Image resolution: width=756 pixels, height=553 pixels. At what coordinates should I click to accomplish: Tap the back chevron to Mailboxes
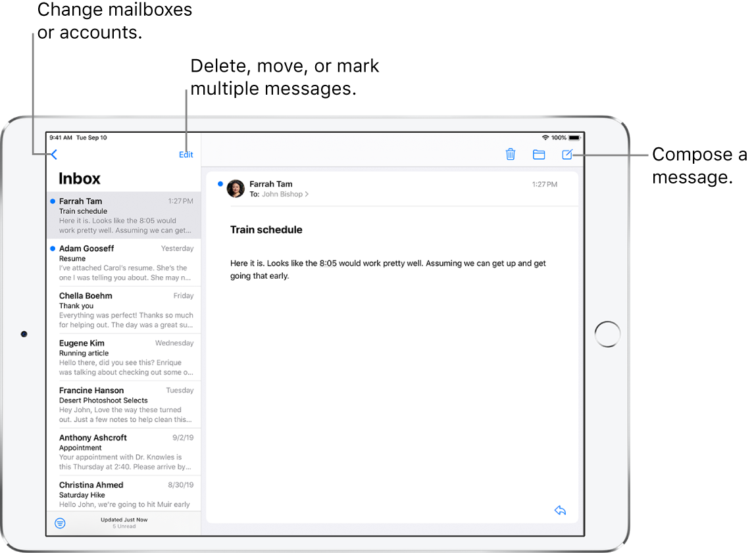click(54, 155)
